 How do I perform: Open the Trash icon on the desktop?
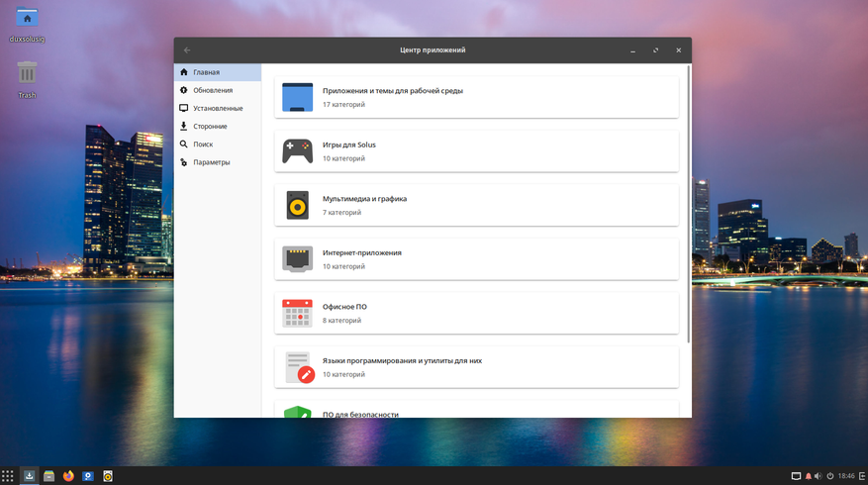coord(27,73)
